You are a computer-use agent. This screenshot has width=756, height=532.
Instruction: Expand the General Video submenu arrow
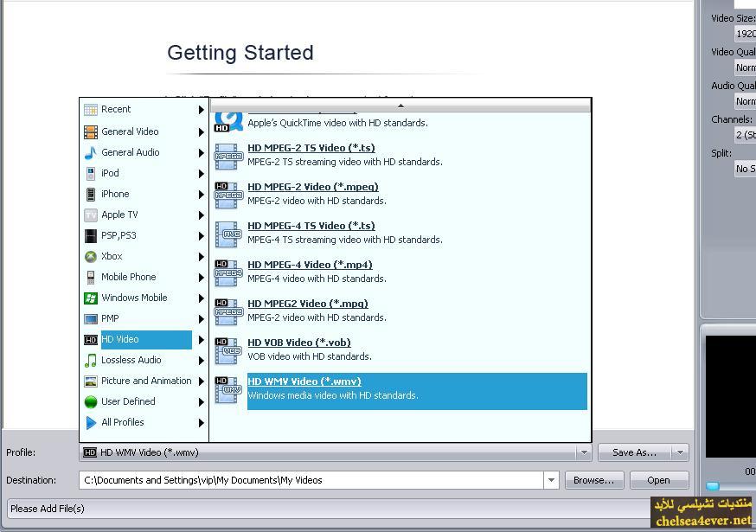201,132
